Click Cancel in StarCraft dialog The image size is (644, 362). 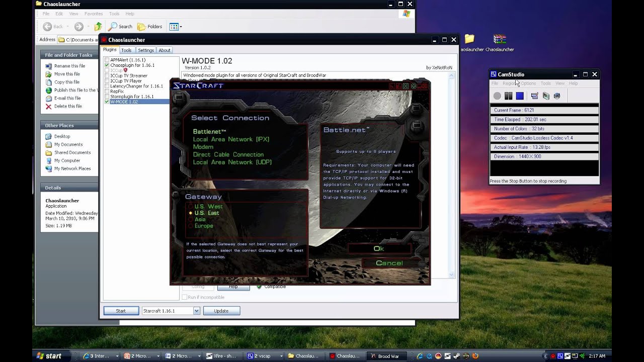(x=389, y=263)
